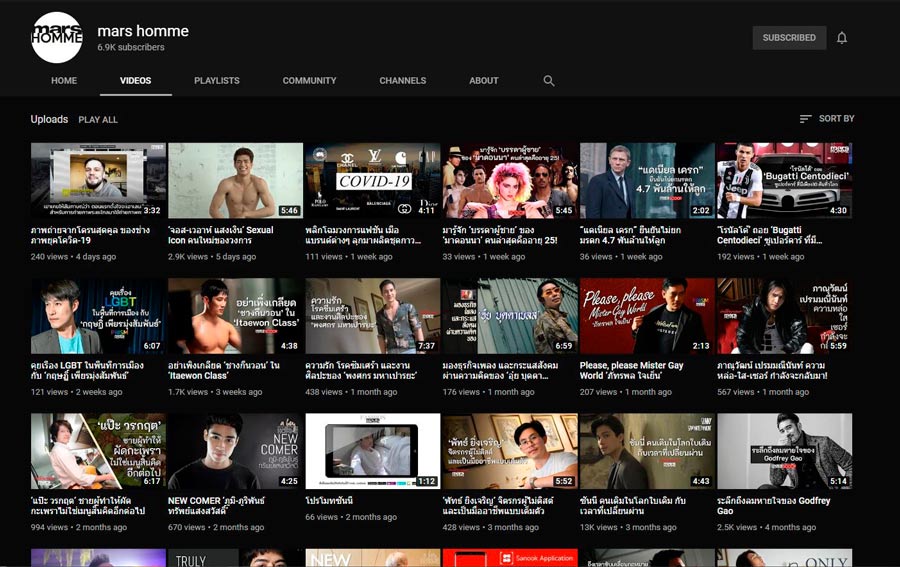Open the Itaewon Class video thumbnail

click(235, 316)
